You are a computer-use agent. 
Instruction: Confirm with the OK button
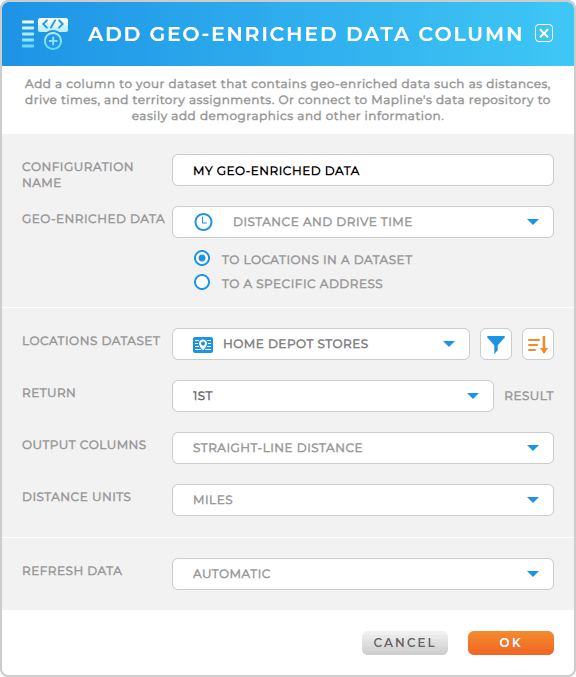pos(511,643)
